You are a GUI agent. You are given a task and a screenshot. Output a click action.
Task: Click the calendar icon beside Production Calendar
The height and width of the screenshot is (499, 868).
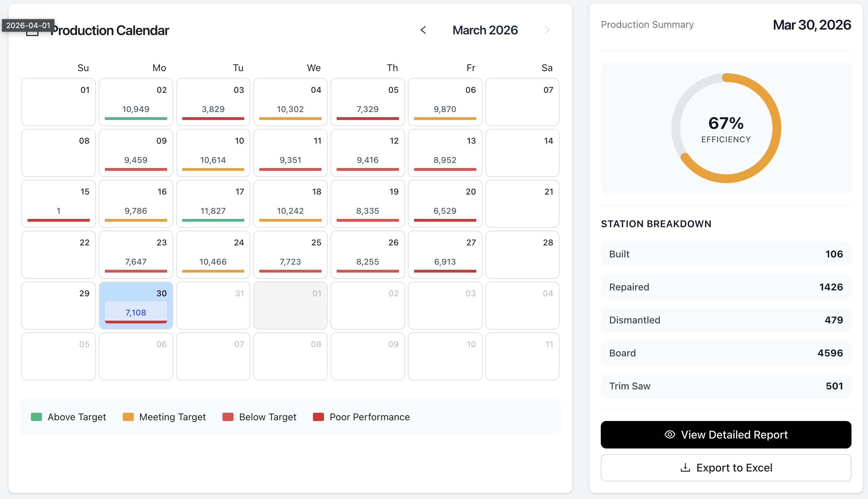coord(33,30)
